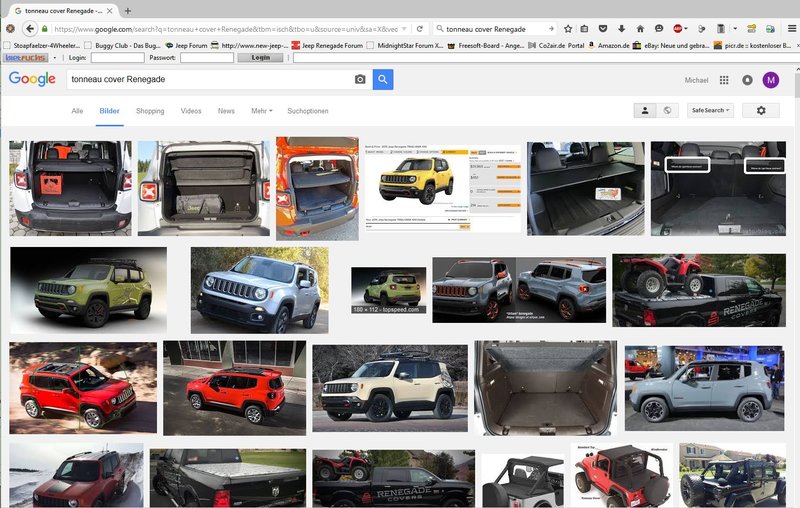Toggle global results globe icon

(x=668, y=111)
